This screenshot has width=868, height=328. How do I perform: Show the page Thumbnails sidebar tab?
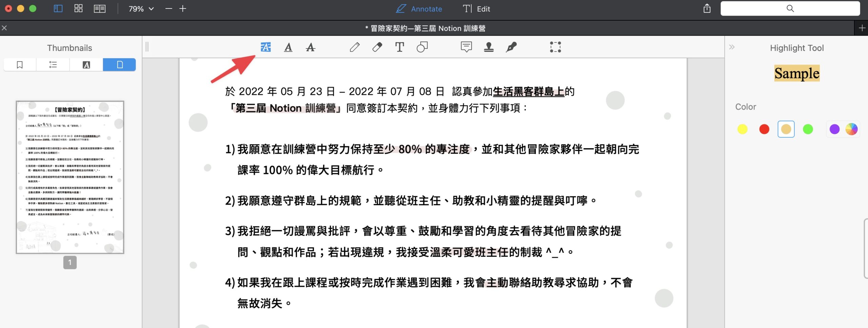pos(119,64)
